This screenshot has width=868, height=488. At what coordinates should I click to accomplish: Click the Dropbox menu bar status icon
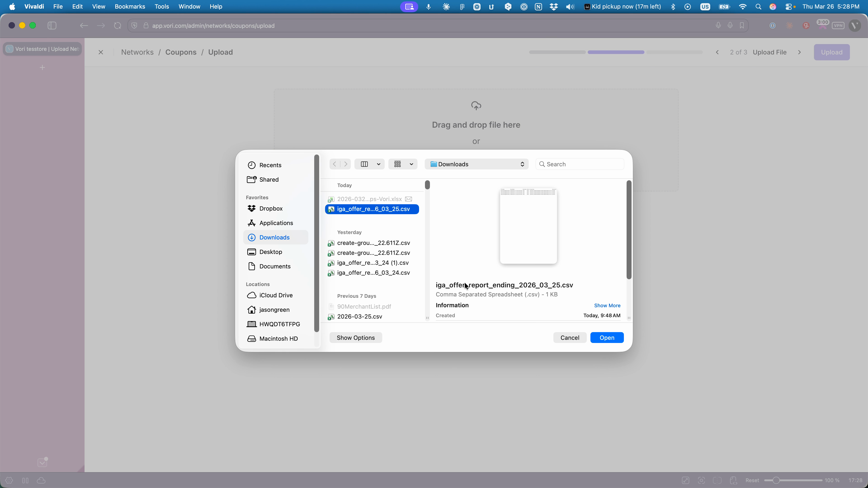[554, 6]
